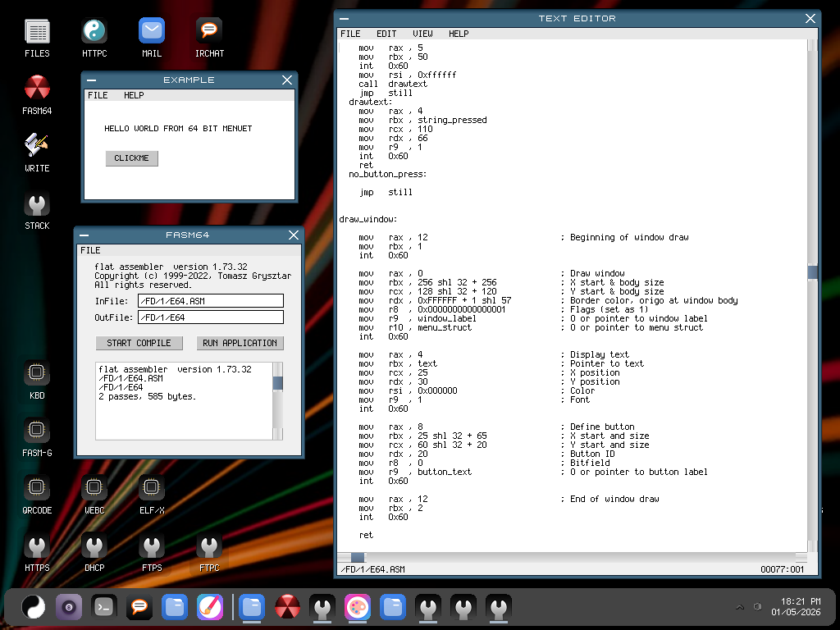Click the terminal icon in the taskbar

pos(104,607)
